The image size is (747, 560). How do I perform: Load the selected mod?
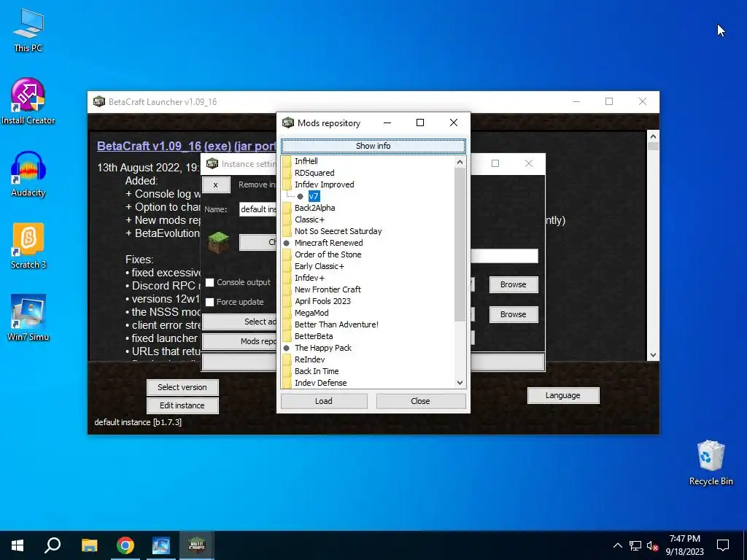[324, 401]
